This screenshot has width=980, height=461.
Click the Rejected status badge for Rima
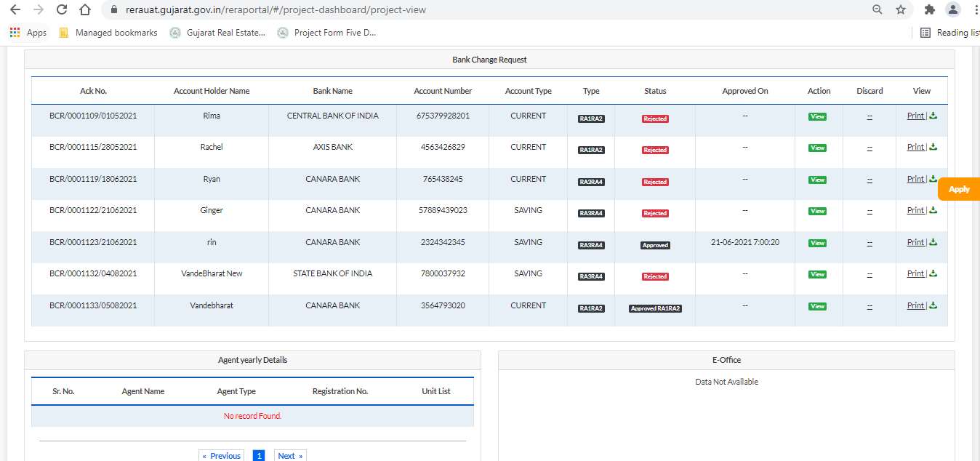point(655,119)
